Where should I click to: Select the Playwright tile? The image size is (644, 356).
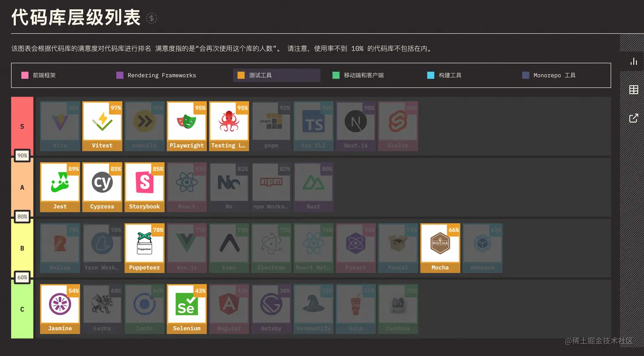187,126
